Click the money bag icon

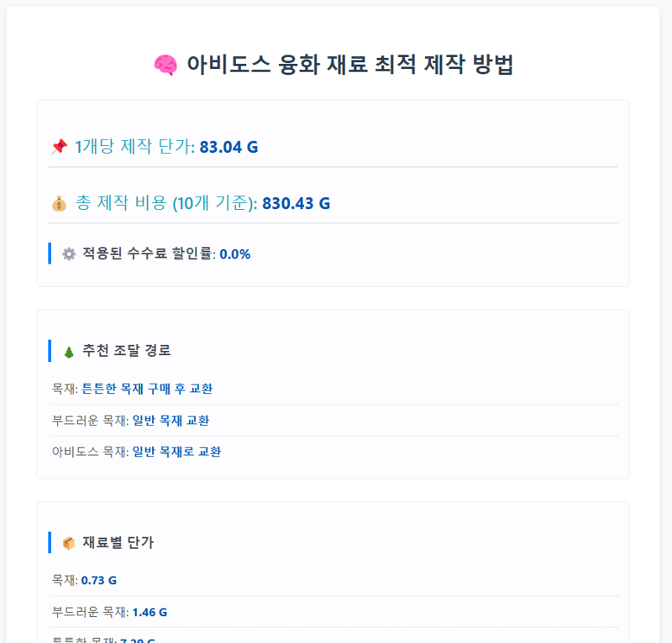point(59,203)
